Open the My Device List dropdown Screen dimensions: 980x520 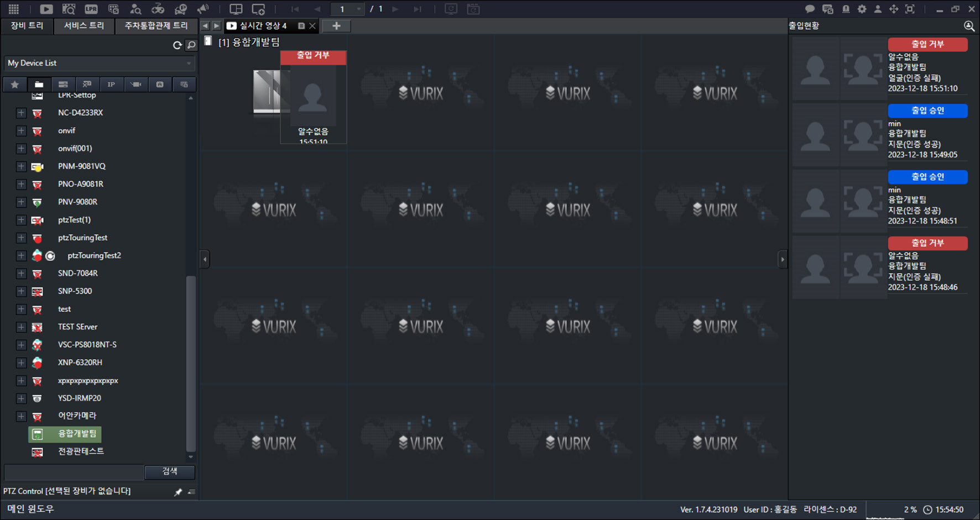(100, 64)
